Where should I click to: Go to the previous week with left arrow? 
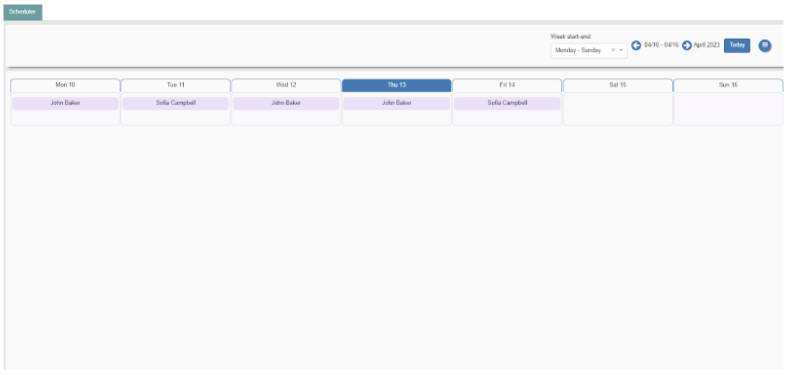click(x=636, y=46)
